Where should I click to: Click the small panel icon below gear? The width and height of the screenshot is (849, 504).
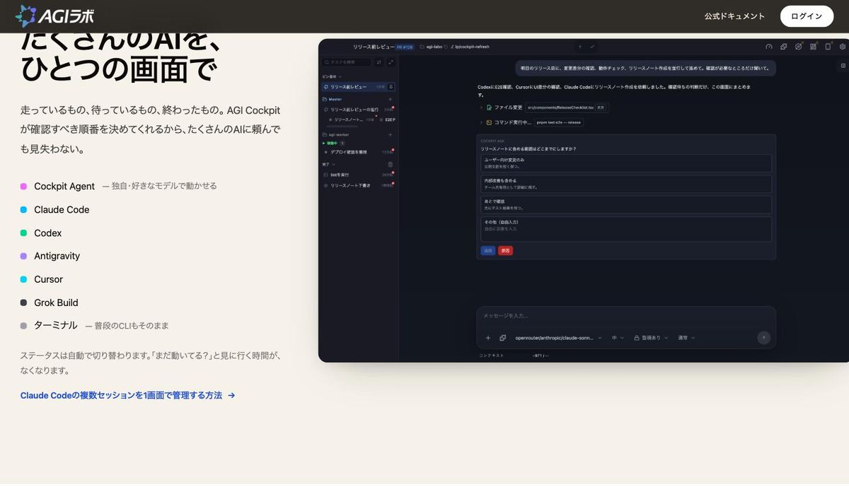(843, 66)
